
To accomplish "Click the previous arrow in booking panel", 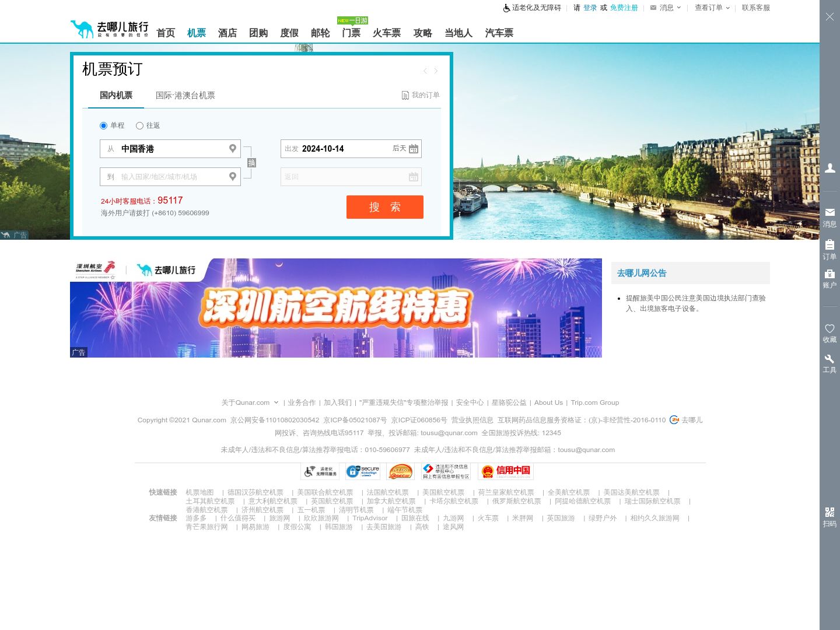I will tap(425, 71).
